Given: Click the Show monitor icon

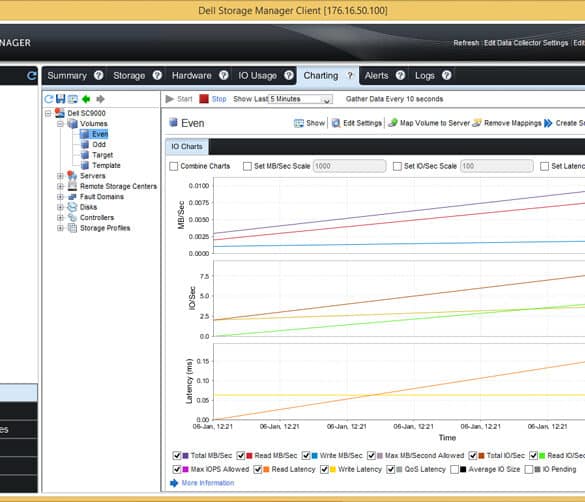Looking at the screenshot, I should pos(299,123).
